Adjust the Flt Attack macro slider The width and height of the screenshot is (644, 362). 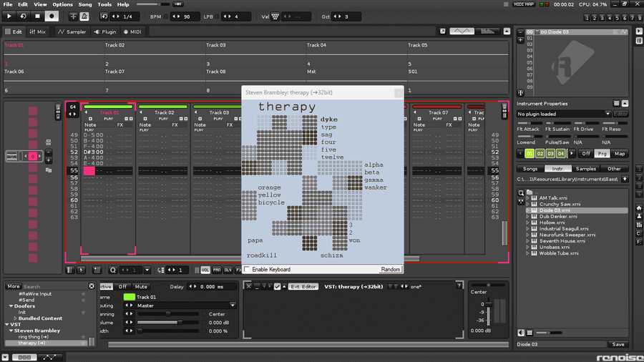pyautogui.click(x=529, y=123)
